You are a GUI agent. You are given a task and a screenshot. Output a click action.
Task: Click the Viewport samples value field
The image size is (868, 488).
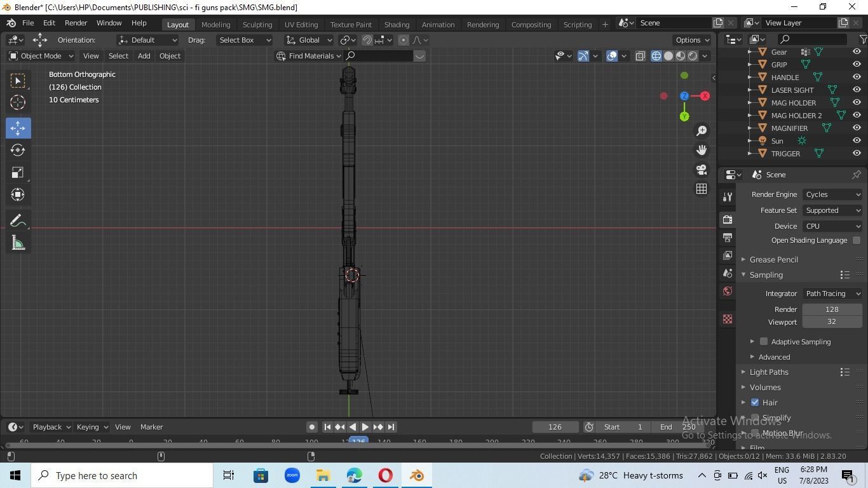(832, 322)
